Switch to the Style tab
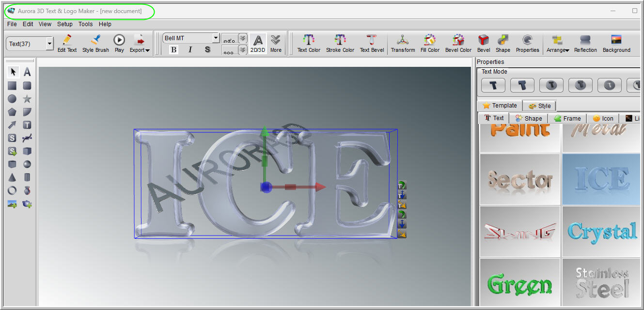 pos(539,106)
